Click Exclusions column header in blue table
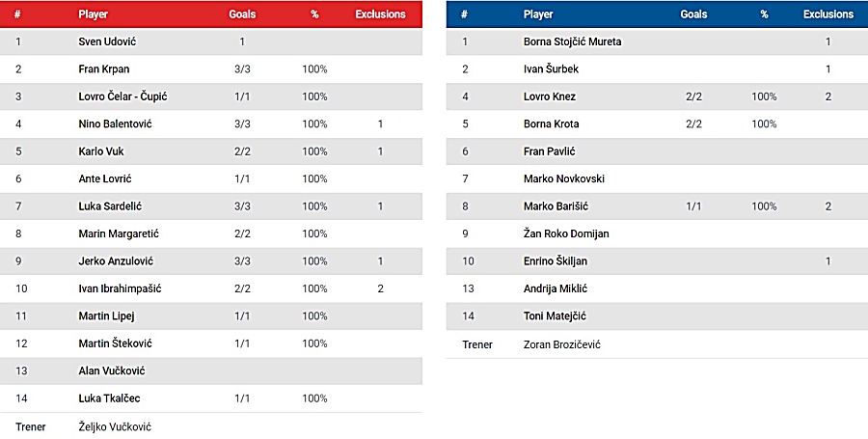The height and width of the screenshot is (439, 868). tap(827, 14)
